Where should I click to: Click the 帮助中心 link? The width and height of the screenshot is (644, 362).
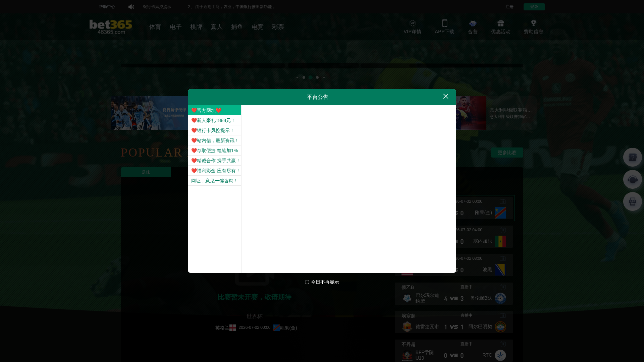point(107,7)
